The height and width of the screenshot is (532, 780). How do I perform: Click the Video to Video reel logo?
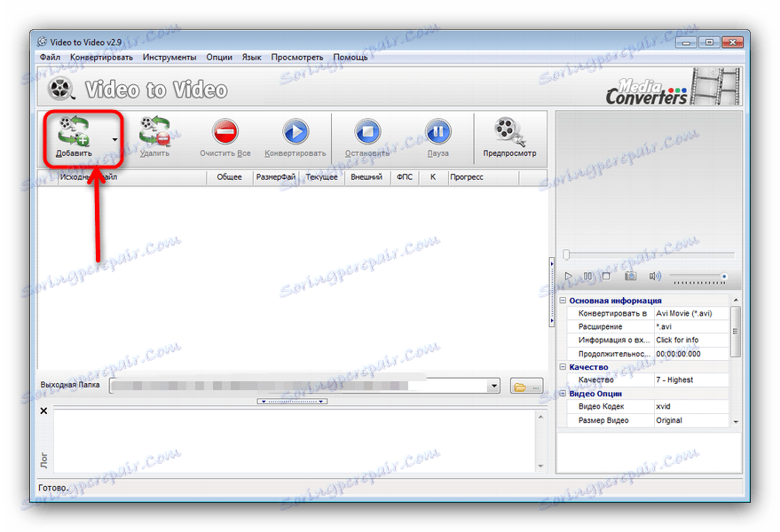61,89
